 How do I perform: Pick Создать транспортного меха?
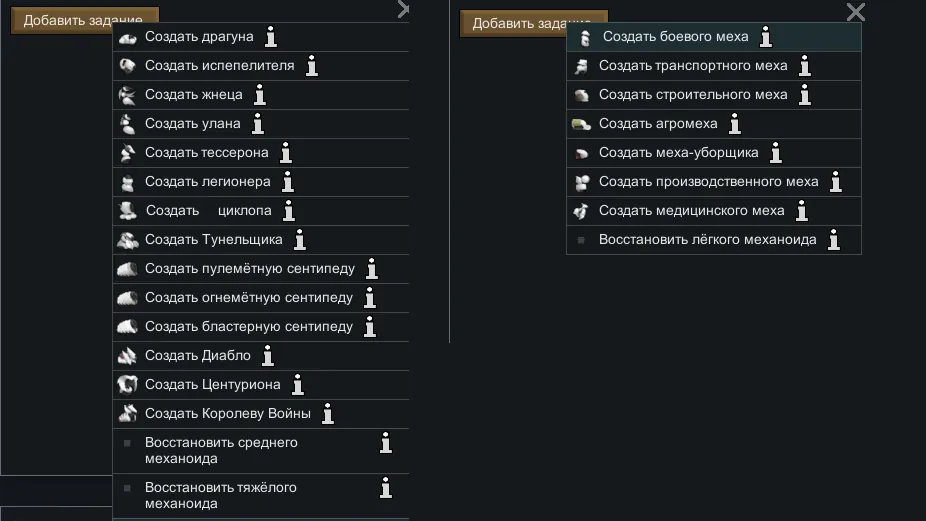693,66
